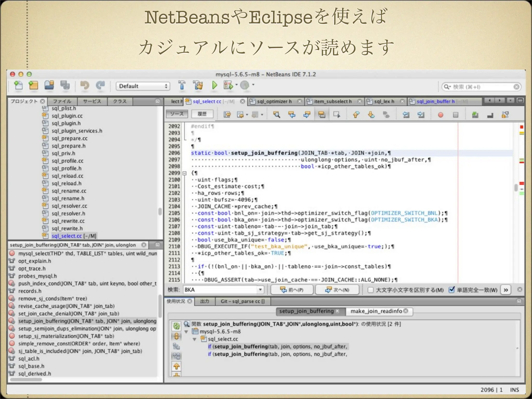Click the Profile Project icon
Image resolution: width=532 pixels, height=399 pixels.
[245, 85]
